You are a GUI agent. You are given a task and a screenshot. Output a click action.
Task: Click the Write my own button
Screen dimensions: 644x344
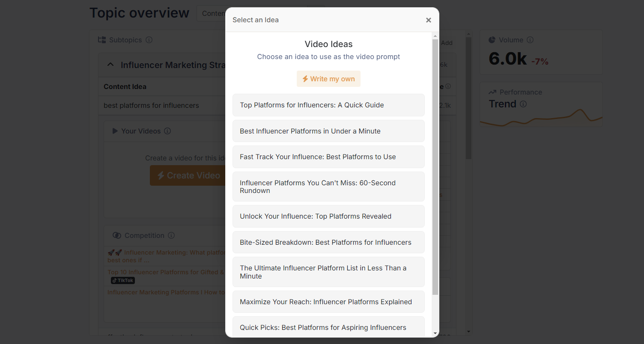(x=328, y=79)
